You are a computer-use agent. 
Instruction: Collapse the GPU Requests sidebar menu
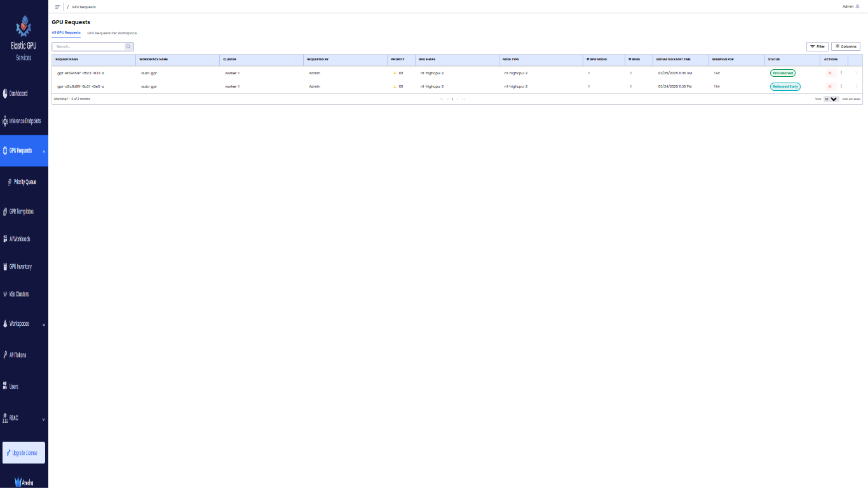tap(43, 151)
